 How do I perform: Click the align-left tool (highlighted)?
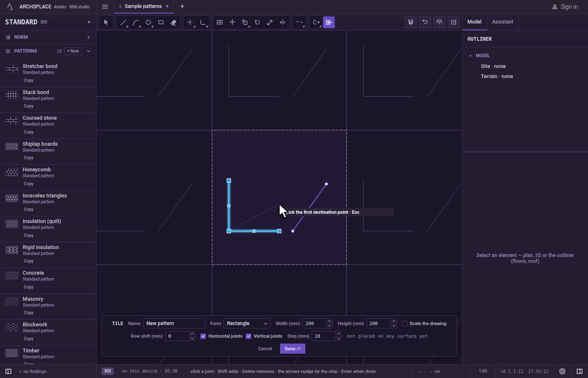click(x=329, y=22)
